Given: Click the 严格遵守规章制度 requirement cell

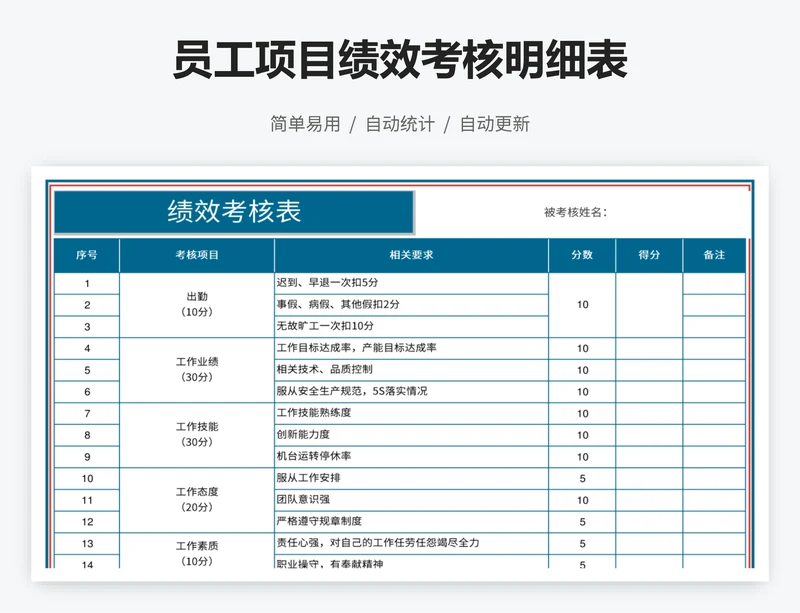Looking at the screenshot, I should (x=411, y=521).
